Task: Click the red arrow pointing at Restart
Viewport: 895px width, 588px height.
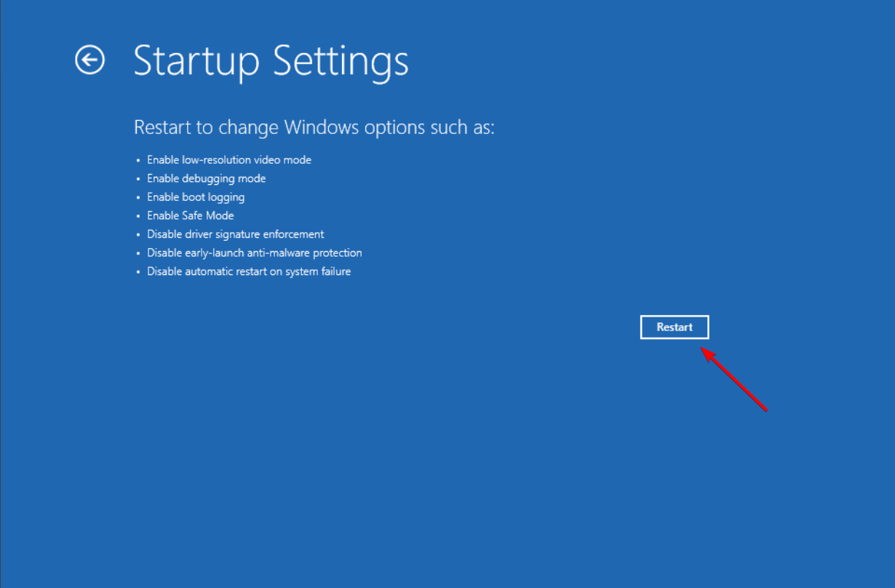Action: [734, 378]
